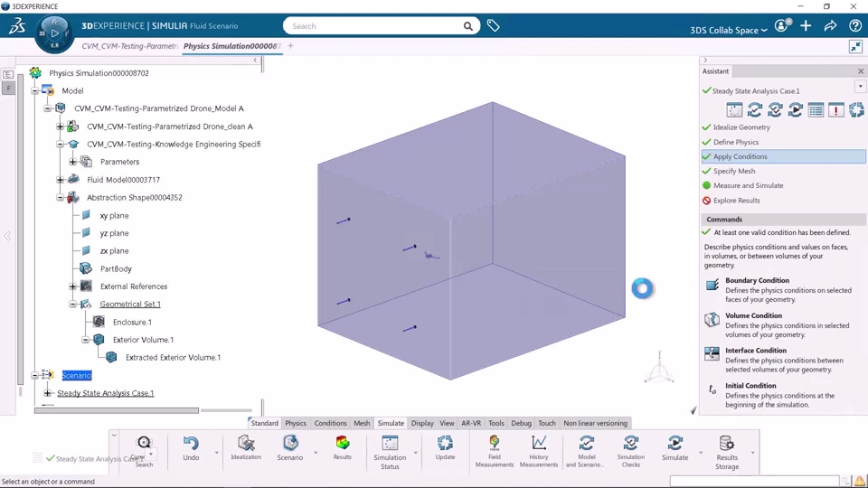This screenshot has height=488, width=868.
Task: Click the alert exclamation icon in Assistant
Action: 835,110
